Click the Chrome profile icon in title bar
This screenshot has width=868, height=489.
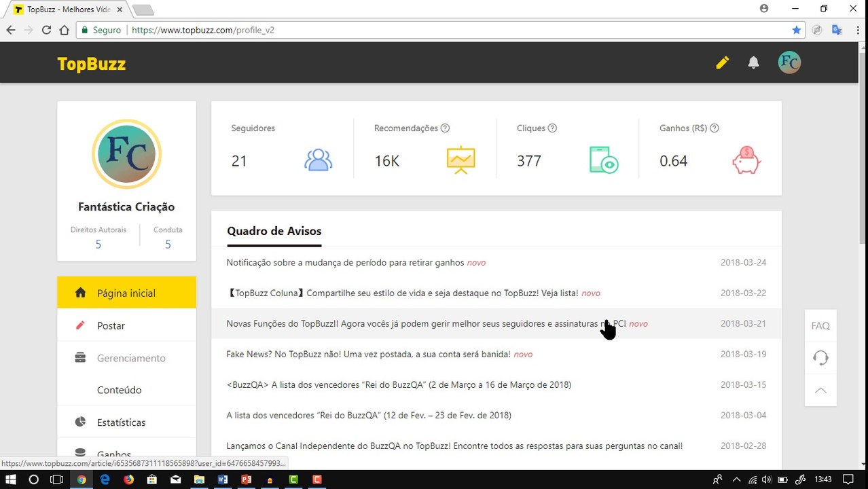pyautogui.click(x=764, y=8)
